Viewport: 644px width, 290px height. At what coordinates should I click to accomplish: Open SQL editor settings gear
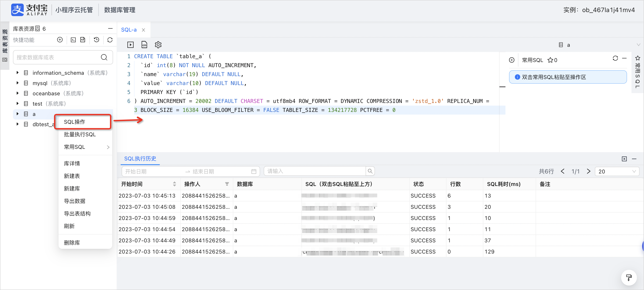pos(158,45)
